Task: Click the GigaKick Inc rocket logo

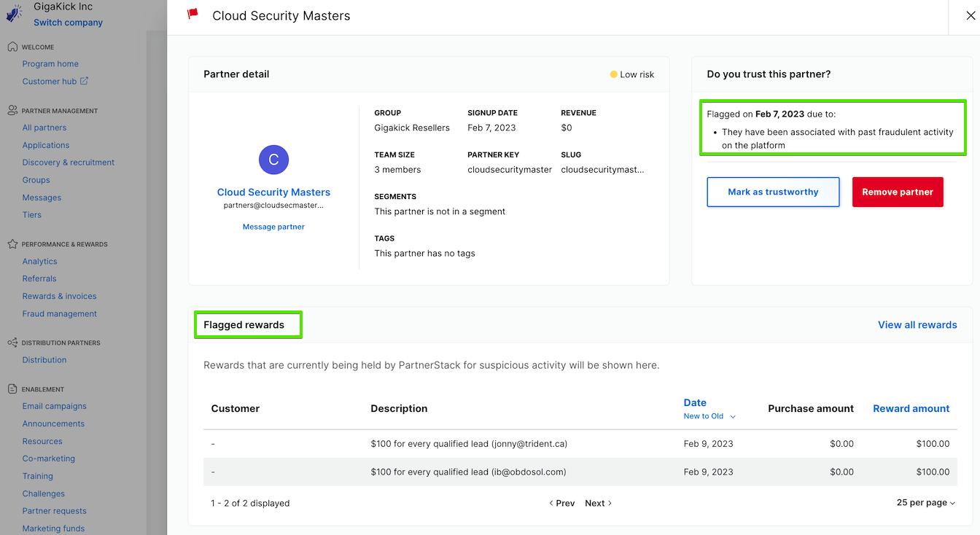Action: (x=12, y=14)
